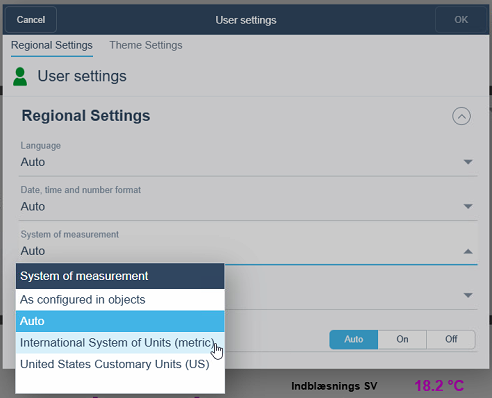Click the Indblæsnings SV label
492x398 pixels.
334,386
